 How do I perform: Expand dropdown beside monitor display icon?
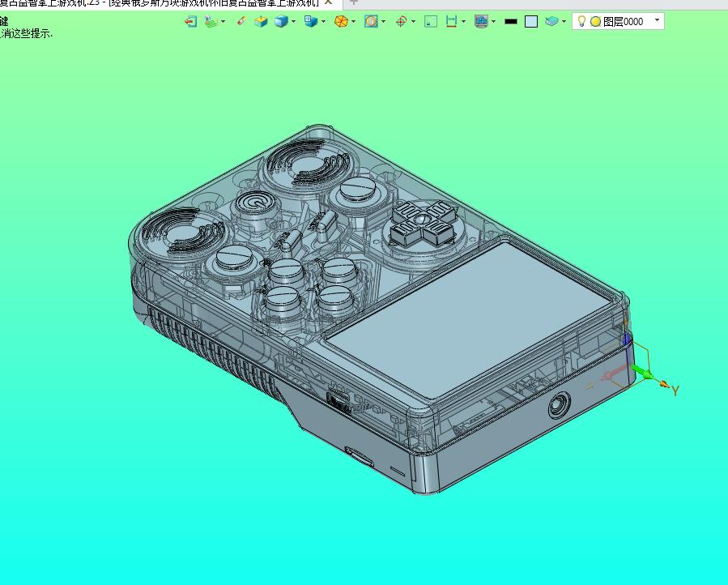point(493,21)
